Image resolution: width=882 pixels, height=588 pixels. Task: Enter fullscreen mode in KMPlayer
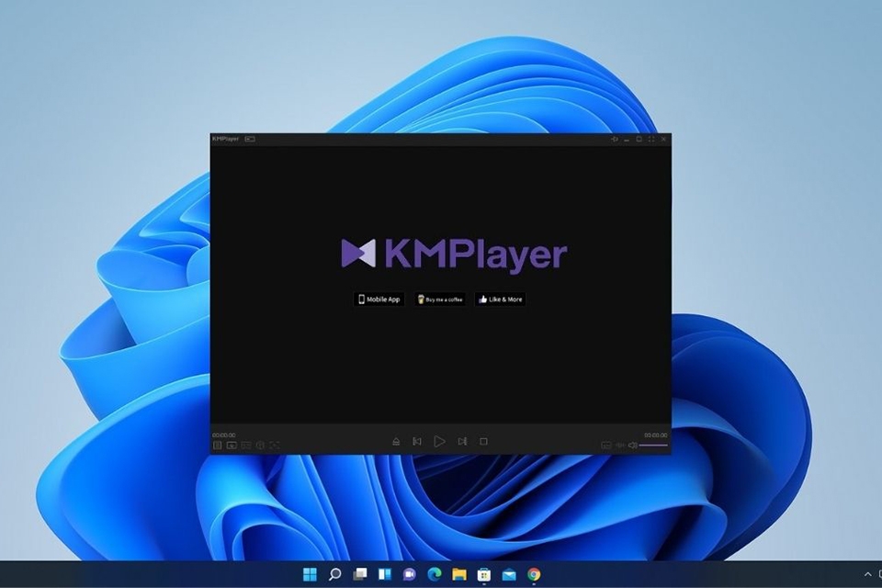tap(651, 139)
